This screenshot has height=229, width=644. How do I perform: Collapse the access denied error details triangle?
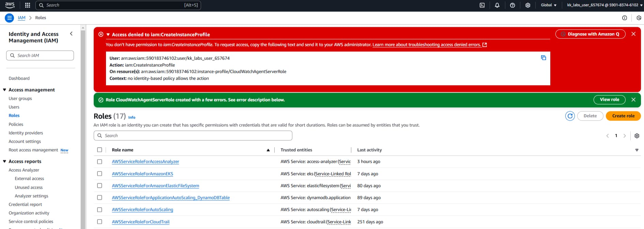[x=108, y=34]
